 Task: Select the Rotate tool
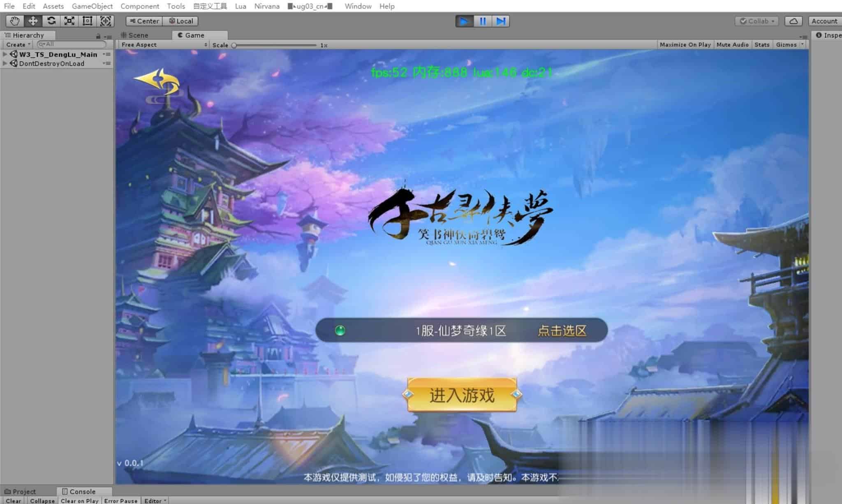[51, 21]
